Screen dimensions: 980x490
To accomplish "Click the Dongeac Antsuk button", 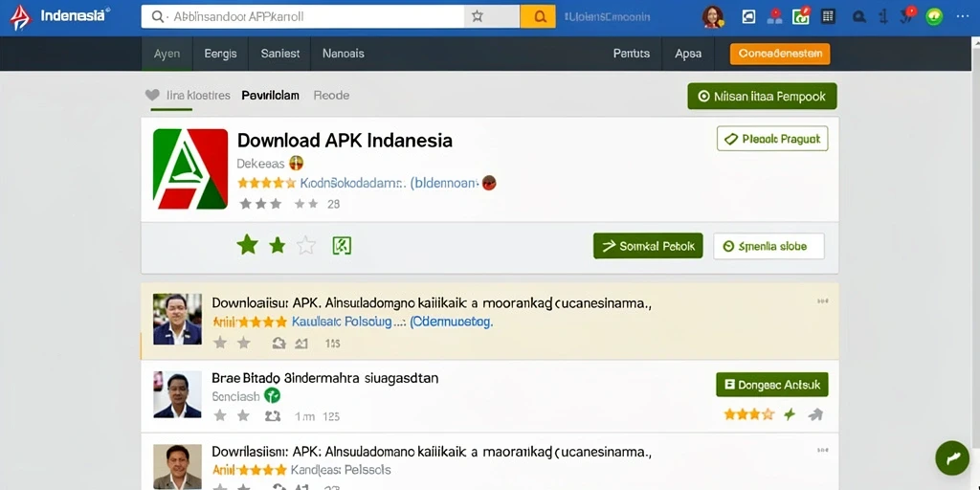I will pyautogui.click(x=772, y=385).
